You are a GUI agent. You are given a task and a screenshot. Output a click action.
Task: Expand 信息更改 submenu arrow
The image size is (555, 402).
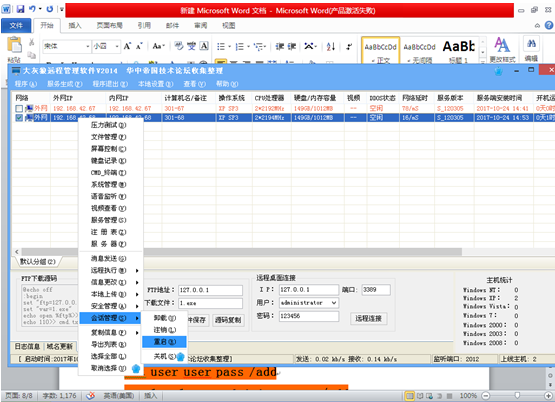click(x=137, y=283)
